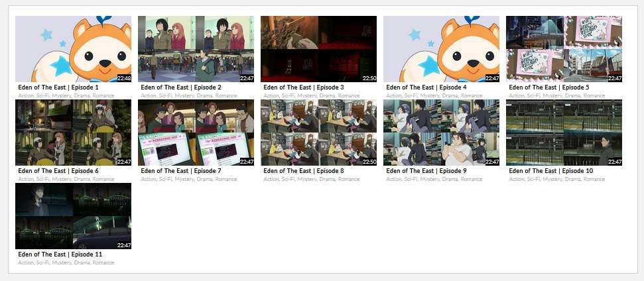The height and width of the screenshot is (281, 644).
Task: Open the Episode 1 video thumbnail
Action: 73,49
